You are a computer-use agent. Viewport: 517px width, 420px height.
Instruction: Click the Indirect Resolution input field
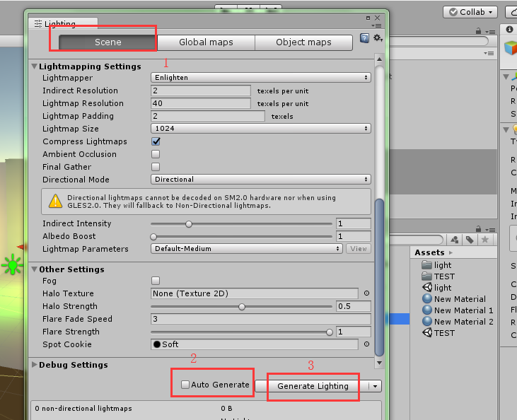point(201,91)
